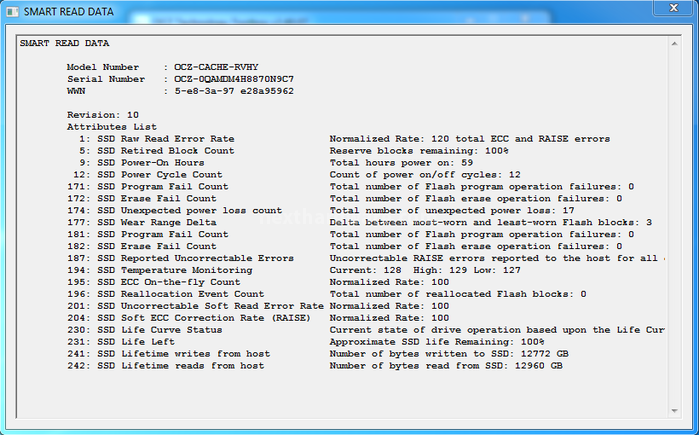Viewport: 699px width, 435px height.
Task: Close the SMART READ DATA window
Action: [x=674, y=8]
